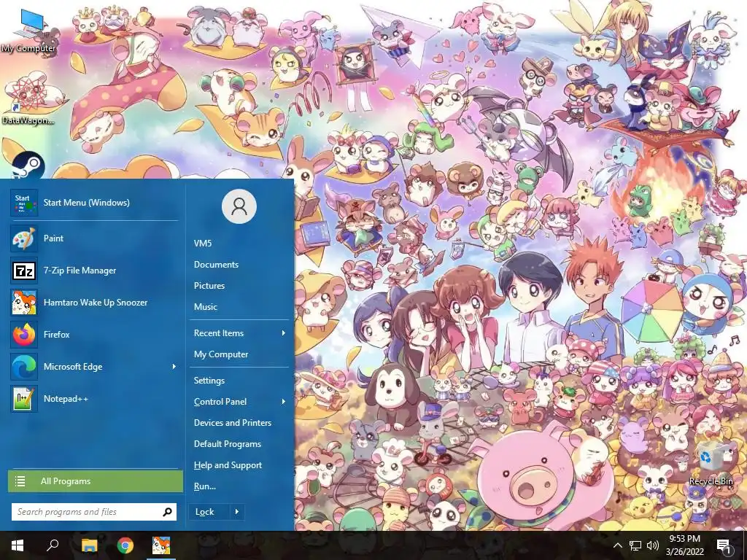Expand Control Panel submenu arrow
The height and width of the screenshot is (560, 747).
tap(284, 402)
